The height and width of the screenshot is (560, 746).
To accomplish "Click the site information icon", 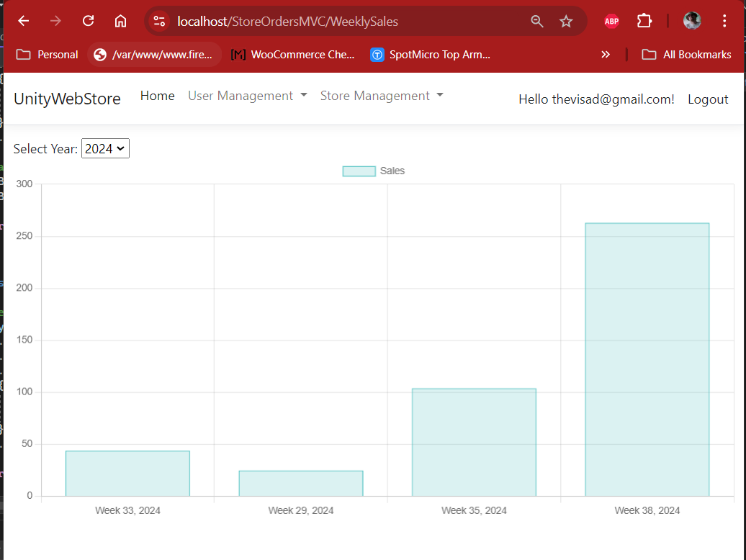I will click(x=160, y=22).
